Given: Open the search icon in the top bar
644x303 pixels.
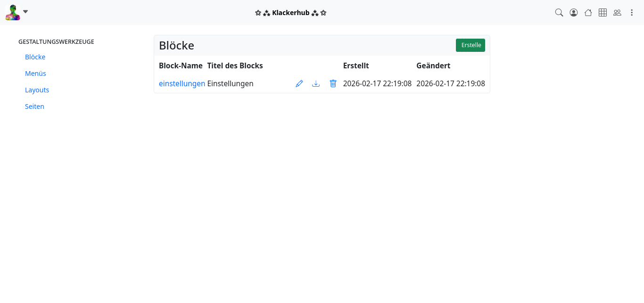Looking at the screenshot, I should (559, 13).
